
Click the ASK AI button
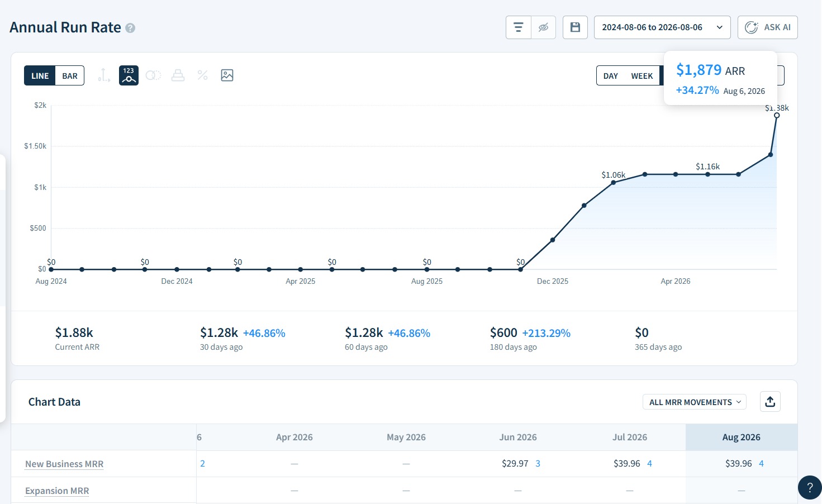click(768, 27)
